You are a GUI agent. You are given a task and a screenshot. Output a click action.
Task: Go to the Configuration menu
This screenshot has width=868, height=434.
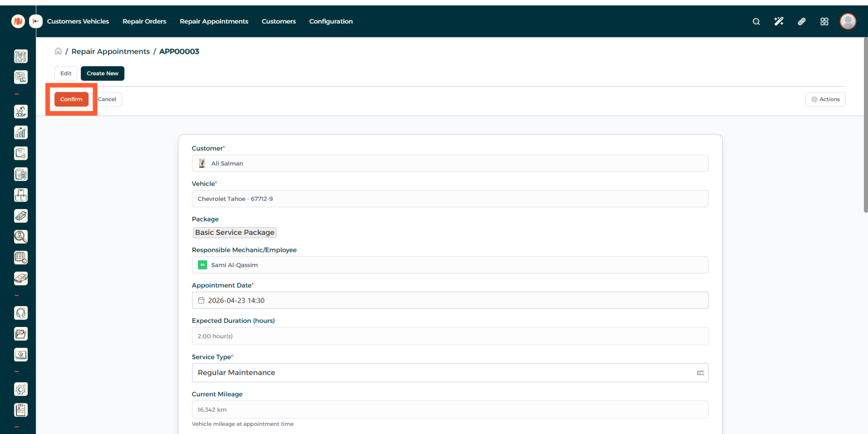tap(330, 21)
